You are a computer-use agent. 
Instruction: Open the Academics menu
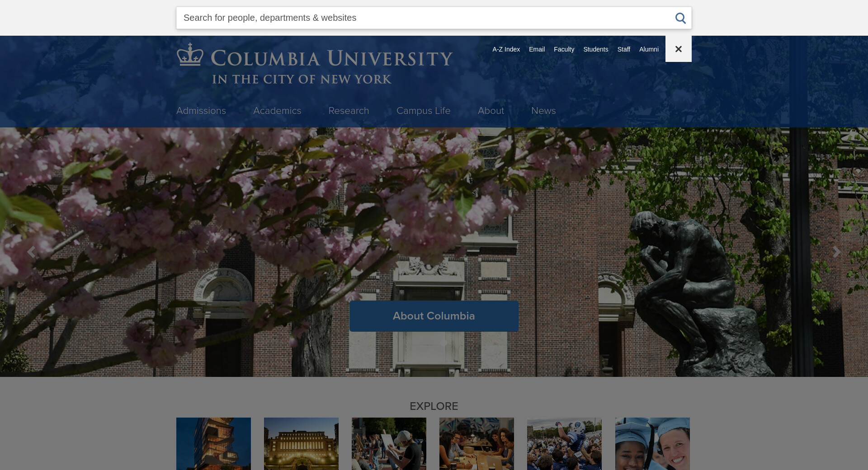click(277, 111)
